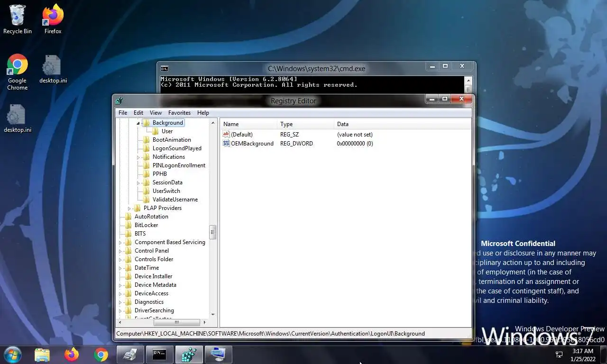Image resolution: width=607 pixels, height=364 pixels.
Task: Select the BITS key
Action: pyautogui.click(x=140, y=234)
